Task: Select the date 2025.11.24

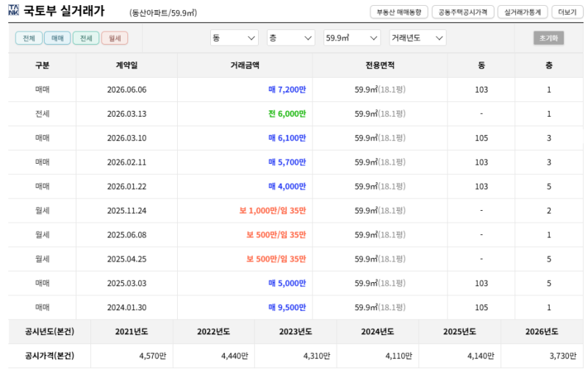Action: (126, 211)
